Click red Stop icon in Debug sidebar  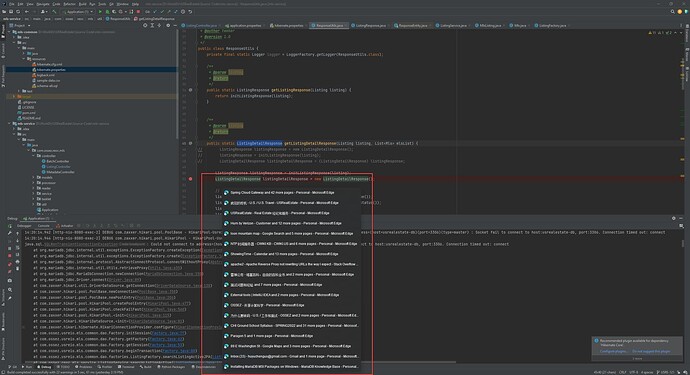tap(10, 255)
